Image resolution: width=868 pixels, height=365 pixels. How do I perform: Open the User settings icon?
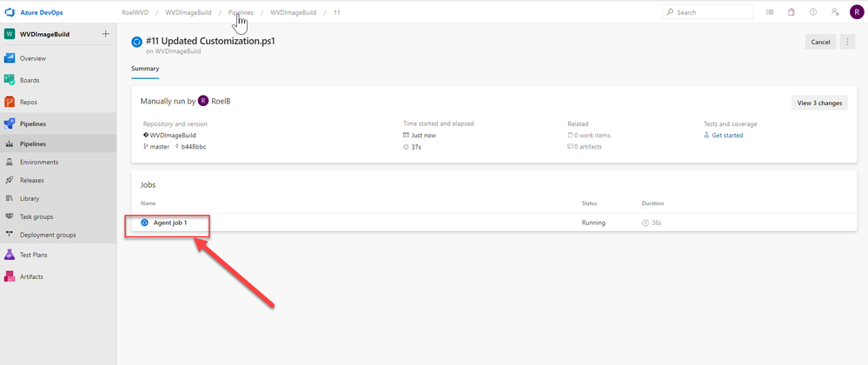pyautogui.click(x=835, y=12)
